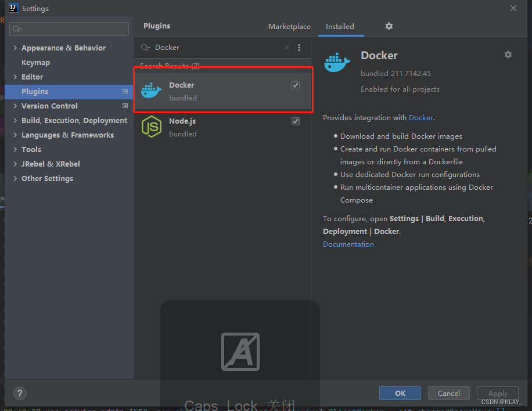Click the Node.js plugin logo

(152, 127)
